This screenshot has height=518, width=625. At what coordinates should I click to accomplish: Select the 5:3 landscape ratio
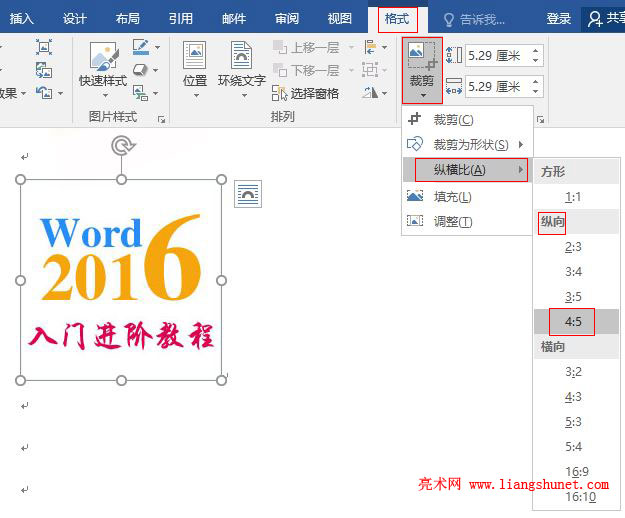(576, 422)
